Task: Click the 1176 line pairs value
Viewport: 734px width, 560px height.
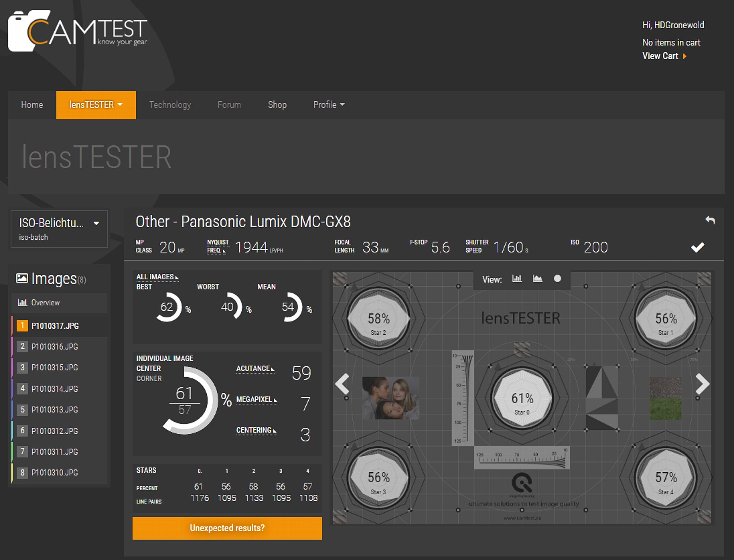Action: click(x=200, y=498)
